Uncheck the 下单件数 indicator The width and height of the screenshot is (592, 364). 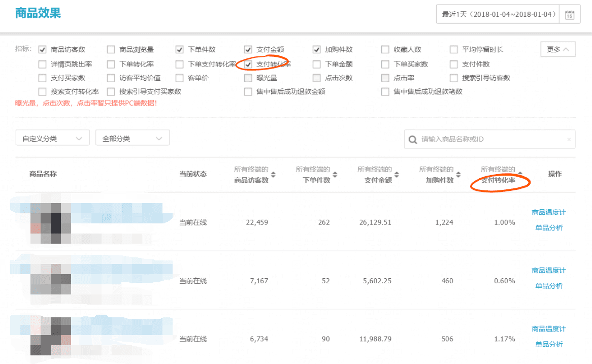[180, 49]
